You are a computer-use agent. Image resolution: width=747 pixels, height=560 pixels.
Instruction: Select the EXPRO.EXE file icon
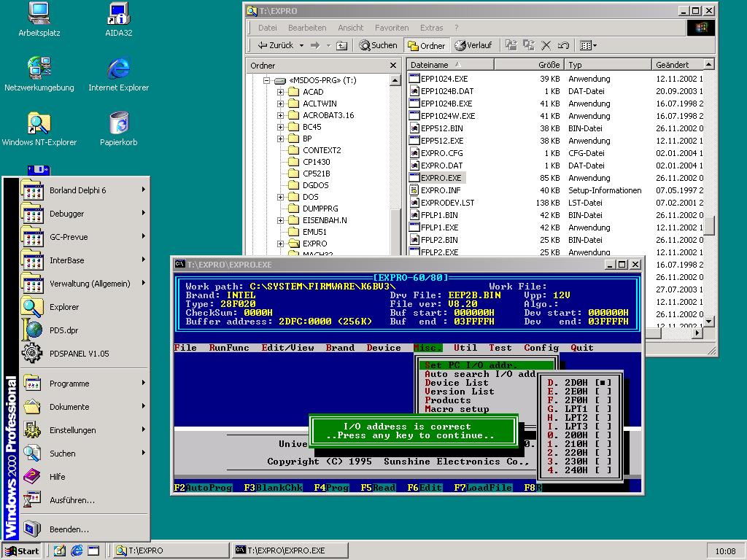click(x=414, y=178)
